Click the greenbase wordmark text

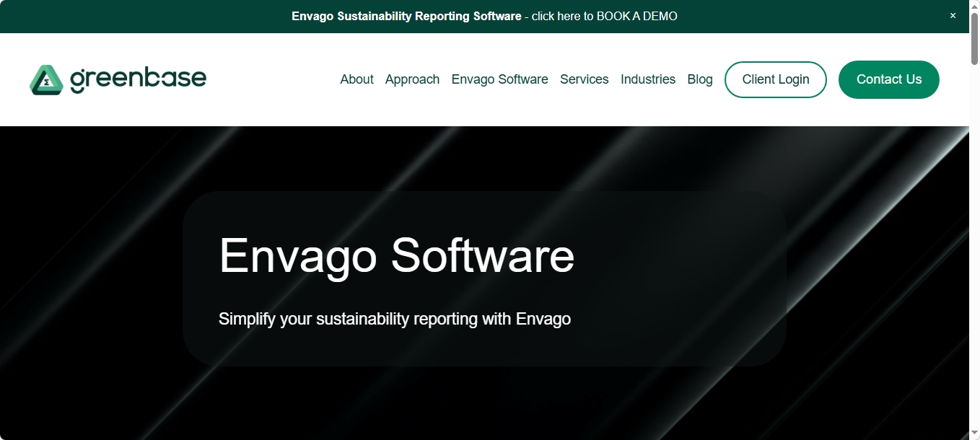(138, 79)
